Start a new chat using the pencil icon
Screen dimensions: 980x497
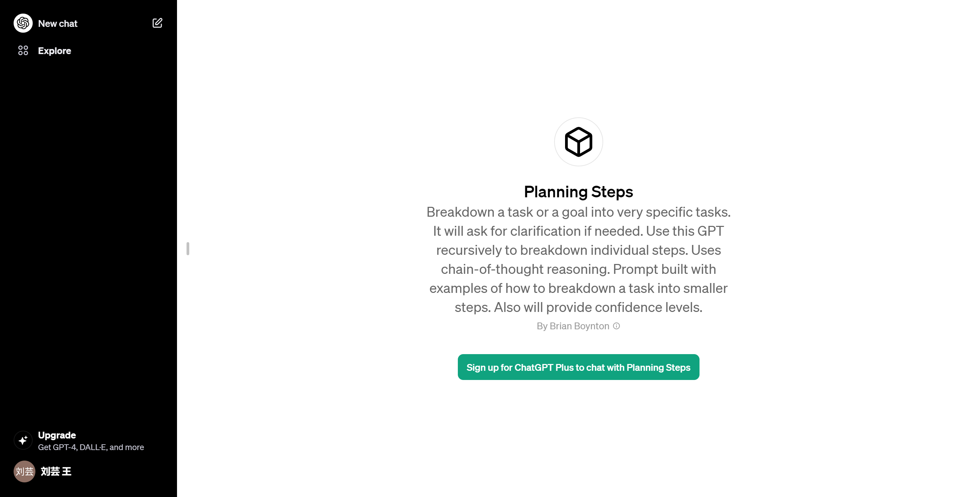157,23
